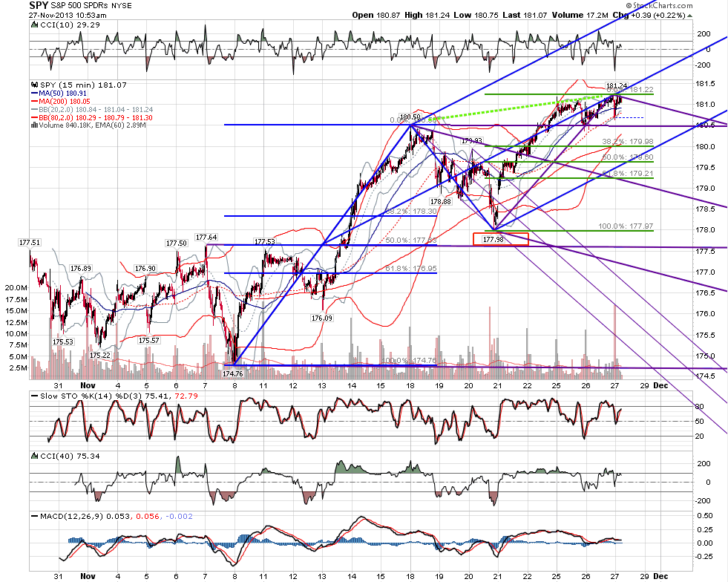The width and height of the screenshot is (728, 582).
Task: Click the 176.09 low price label
Action: pos(322,318)
